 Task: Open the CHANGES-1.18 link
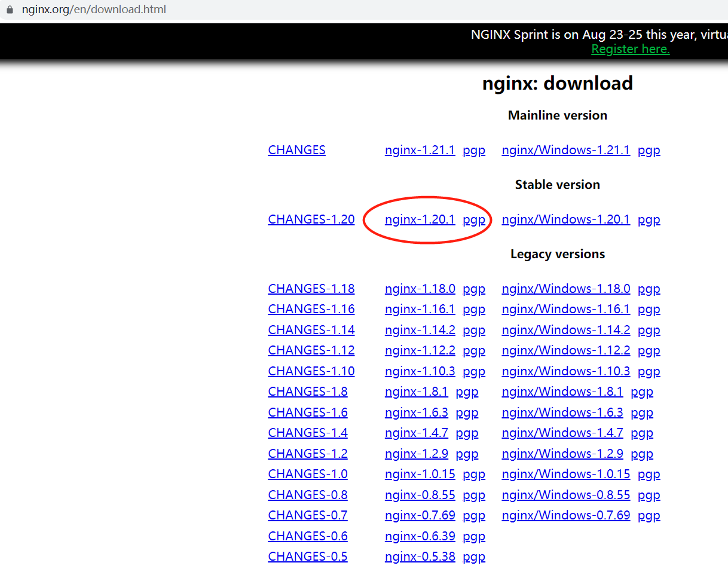point(311,289)
